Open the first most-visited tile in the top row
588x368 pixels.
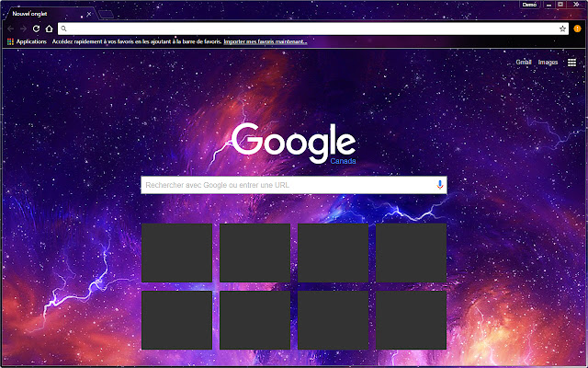click(x=177, y=253)
